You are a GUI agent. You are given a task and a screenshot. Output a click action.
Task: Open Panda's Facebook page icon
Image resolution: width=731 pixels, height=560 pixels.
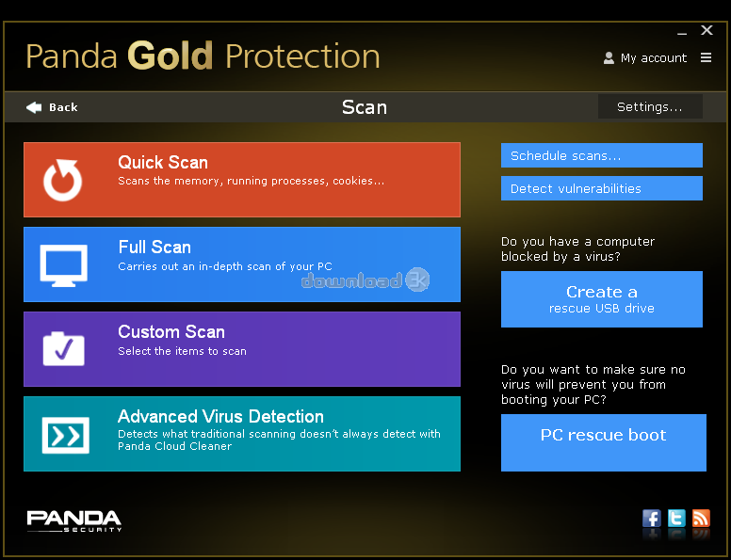tap(652, 518)
